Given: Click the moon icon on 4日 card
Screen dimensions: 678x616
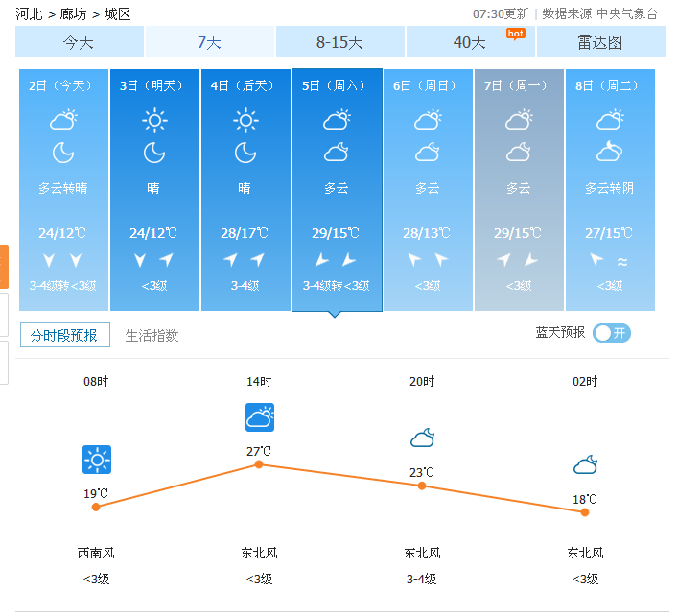Looking at the screenshot, I should [245, 153].
